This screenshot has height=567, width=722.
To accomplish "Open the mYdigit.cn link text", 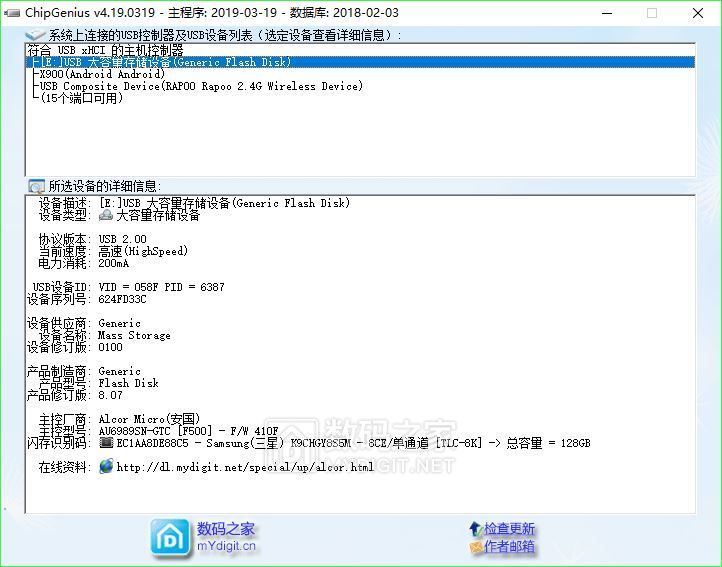I will (226, 546).
